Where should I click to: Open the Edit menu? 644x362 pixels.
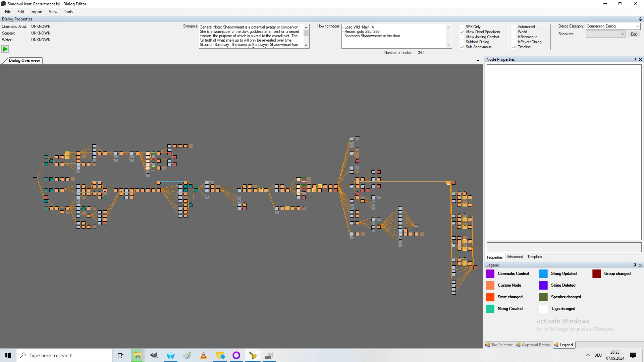pyautogui.click(x=21, y=11)
